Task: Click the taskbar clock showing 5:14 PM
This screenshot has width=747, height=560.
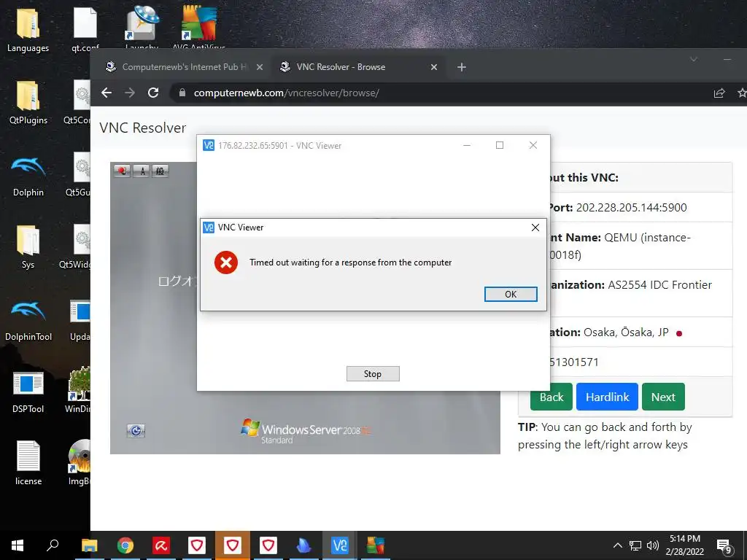Action: (x=684, y=545)
